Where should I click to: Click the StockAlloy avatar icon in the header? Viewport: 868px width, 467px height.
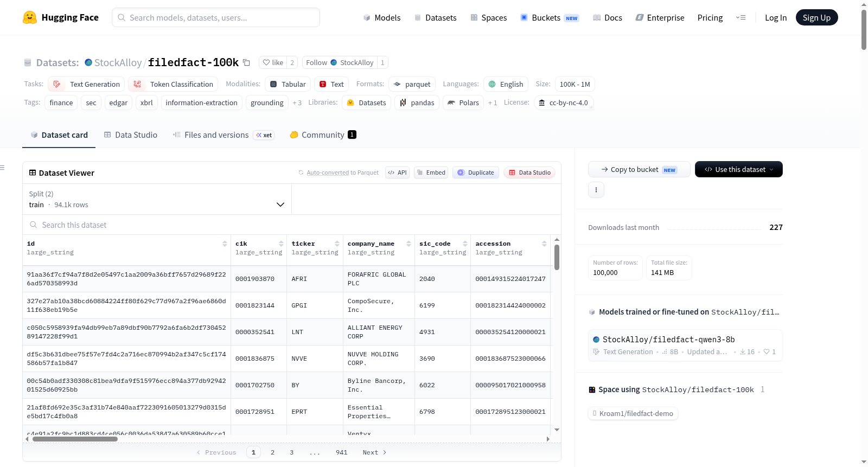(x=88, y=62)
